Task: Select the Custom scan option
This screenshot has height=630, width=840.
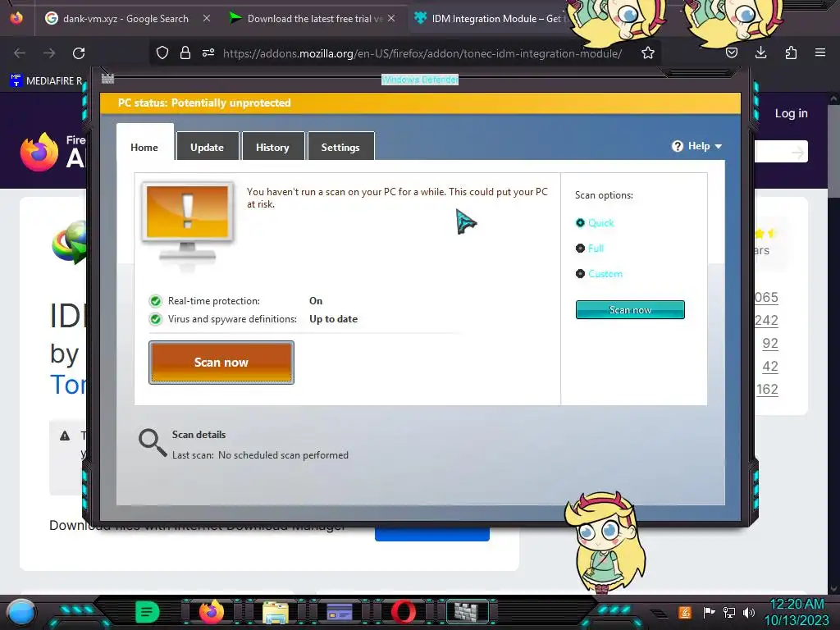Action: coord(599,274)
